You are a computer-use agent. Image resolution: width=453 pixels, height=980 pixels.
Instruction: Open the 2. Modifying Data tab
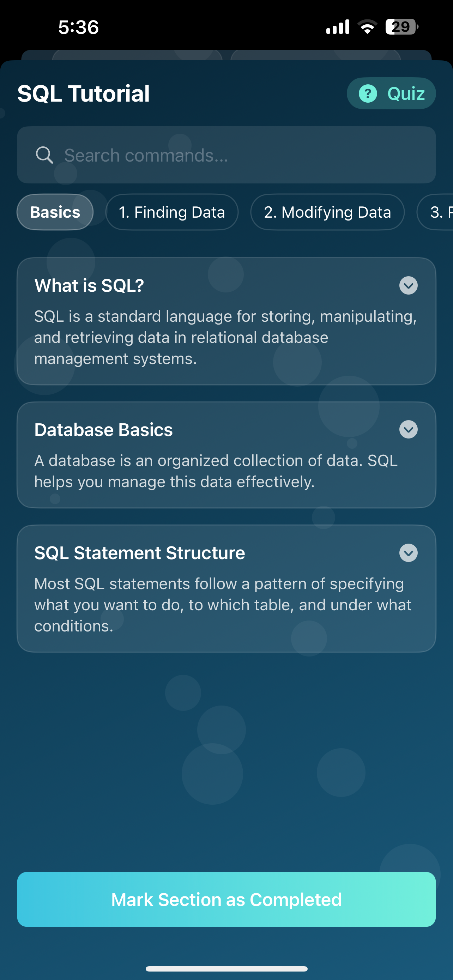click(327, 212)
